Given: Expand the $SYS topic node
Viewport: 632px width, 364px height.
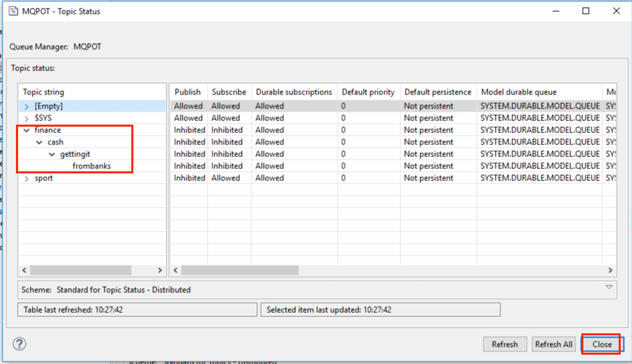Looking at the screenshot, I should tap(27, 119).
